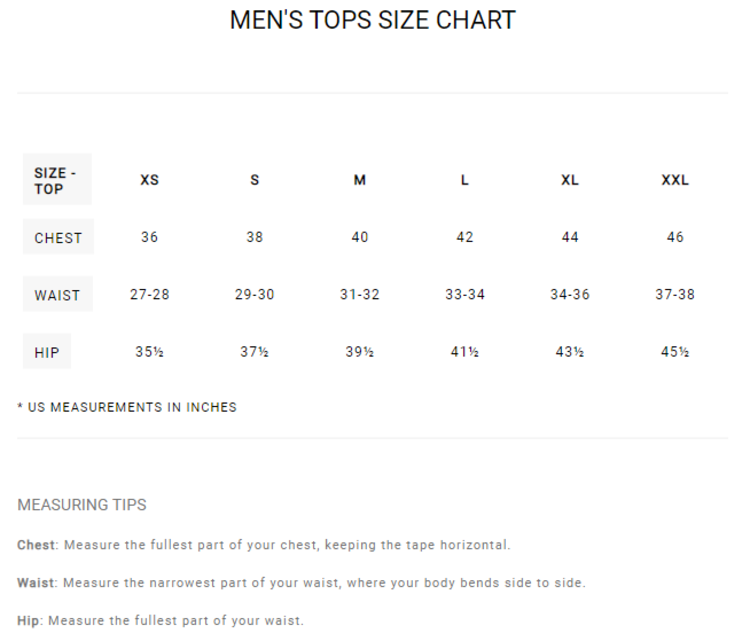Image resolution: width=750 pixels, height=641 pixels.
Task: Click waist range 34-36 for size XL
Action: click(x=570, y=295)
